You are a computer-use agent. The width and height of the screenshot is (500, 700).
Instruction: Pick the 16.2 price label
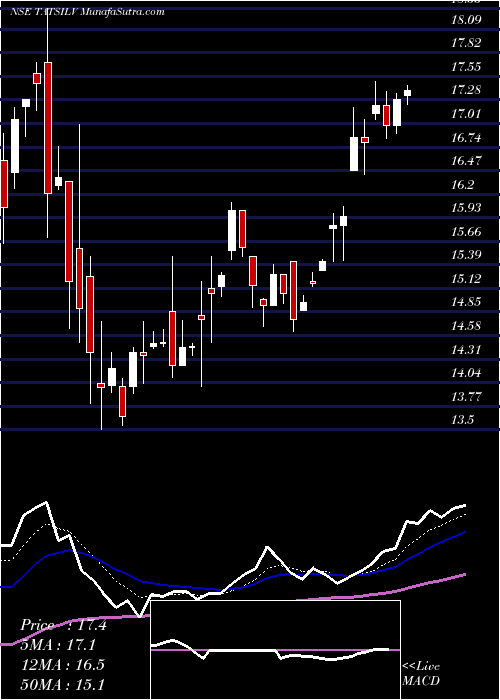coord(463,184)
